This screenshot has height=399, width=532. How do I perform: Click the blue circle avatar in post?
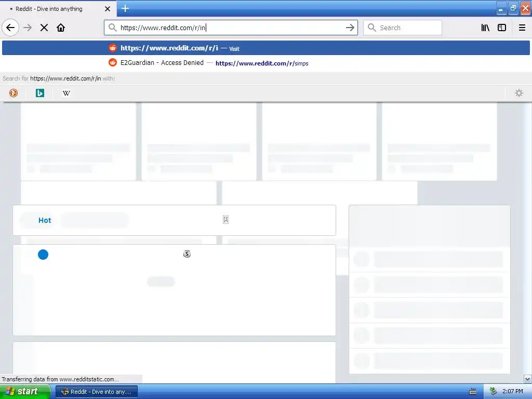pos(43,255)
